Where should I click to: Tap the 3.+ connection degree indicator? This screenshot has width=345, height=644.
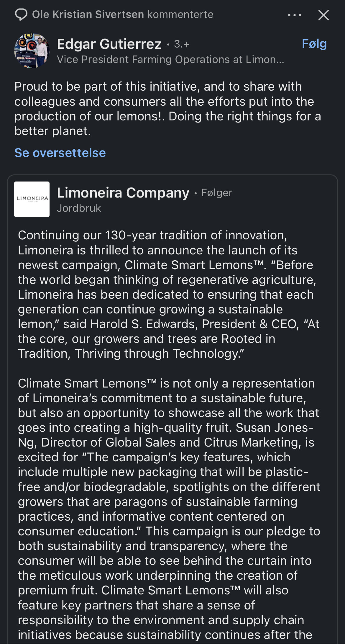point(182,44)
